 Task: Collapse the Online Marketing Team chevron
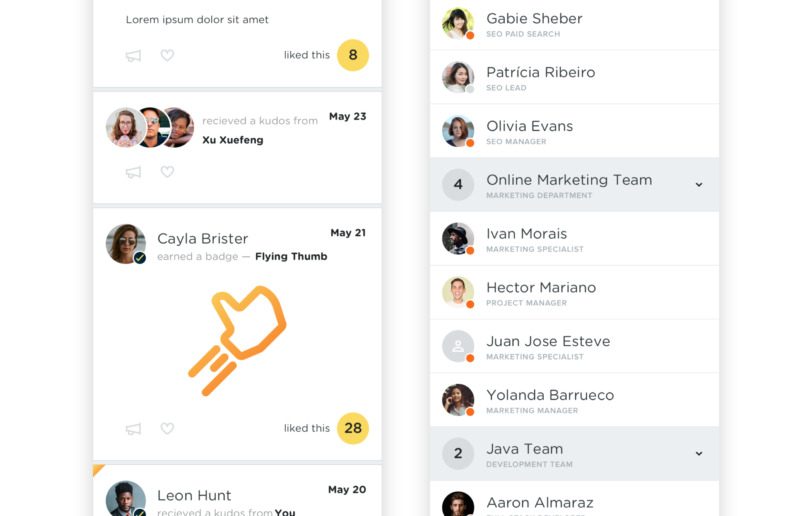[x=699, y=185]
